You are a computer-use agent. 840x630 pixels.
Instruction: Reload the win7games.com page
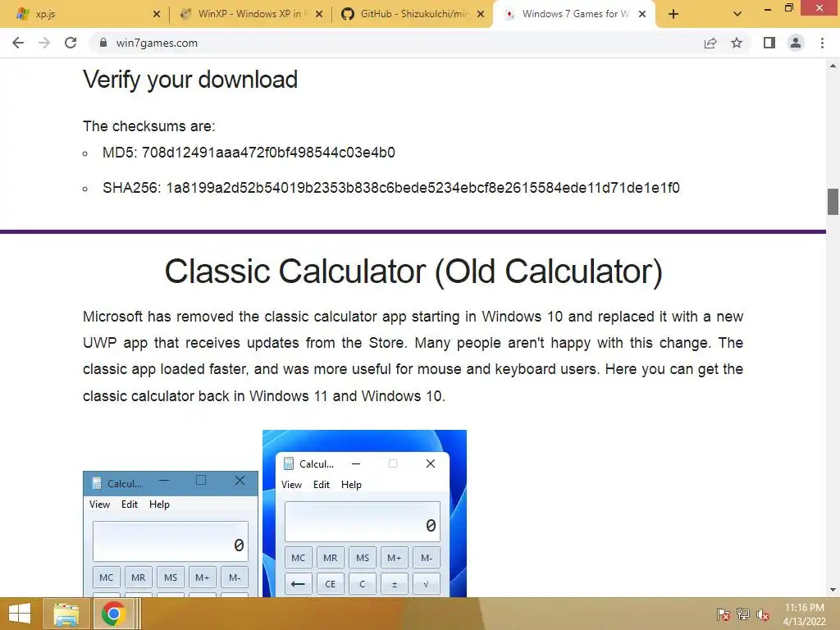(71, 43)
